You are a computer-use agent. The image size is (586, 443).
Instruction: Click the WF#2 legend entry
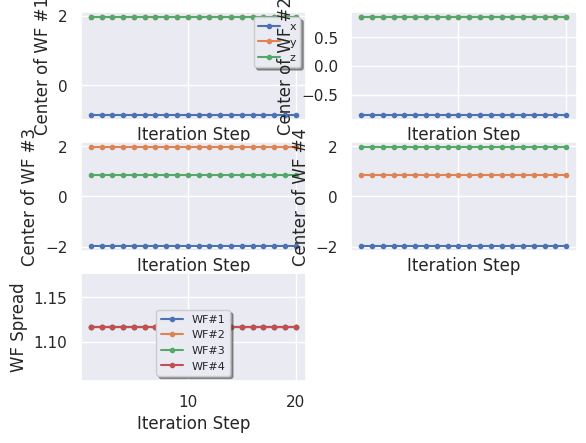click(x=192, y=334)
